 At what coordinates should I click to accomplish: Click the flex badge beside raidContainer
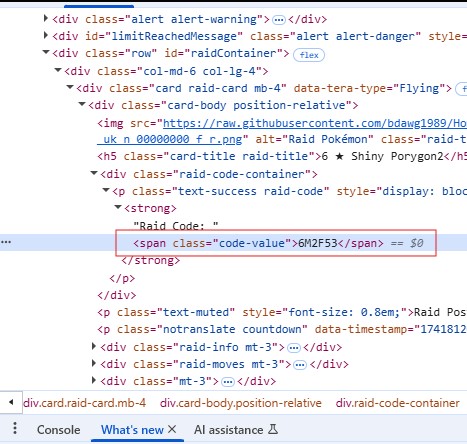coord(309,55)
